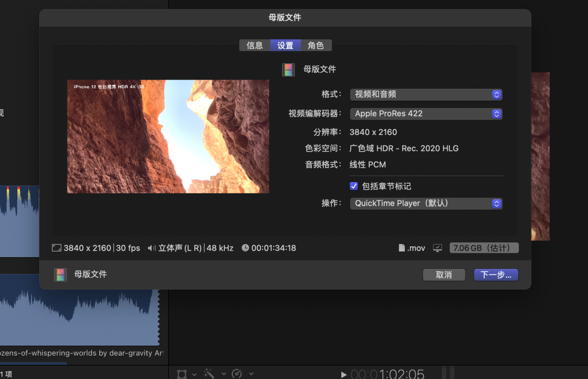The image size is (588, 379).
Task: Open the 视频编解码器 Apple ProRes 422 dropdown
Action: point(426,114)
